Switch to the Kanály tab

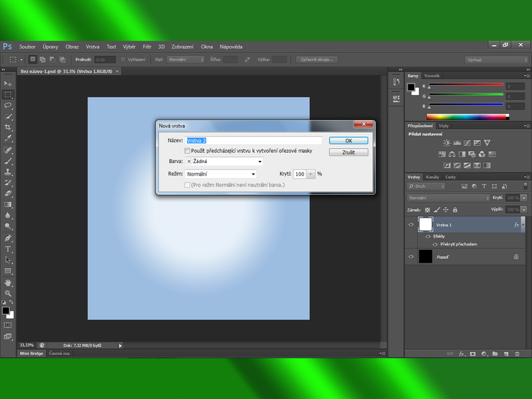coord(432,177)
